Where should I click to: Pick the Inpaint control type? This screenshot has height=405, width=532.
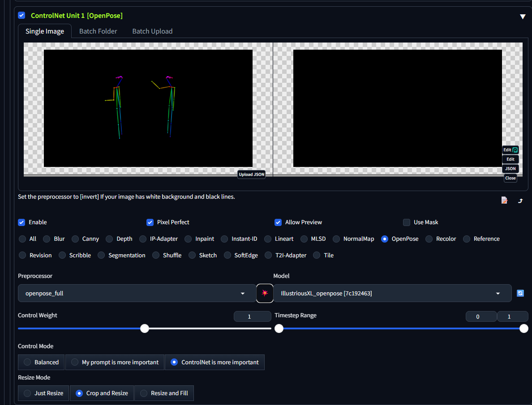[200, 239]
